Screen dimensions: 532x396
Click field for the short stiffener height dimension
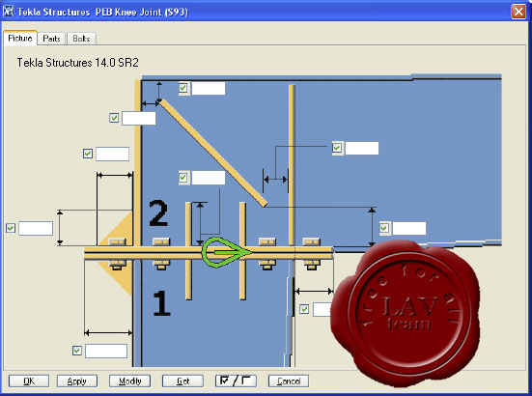click(x=209, y=178)
